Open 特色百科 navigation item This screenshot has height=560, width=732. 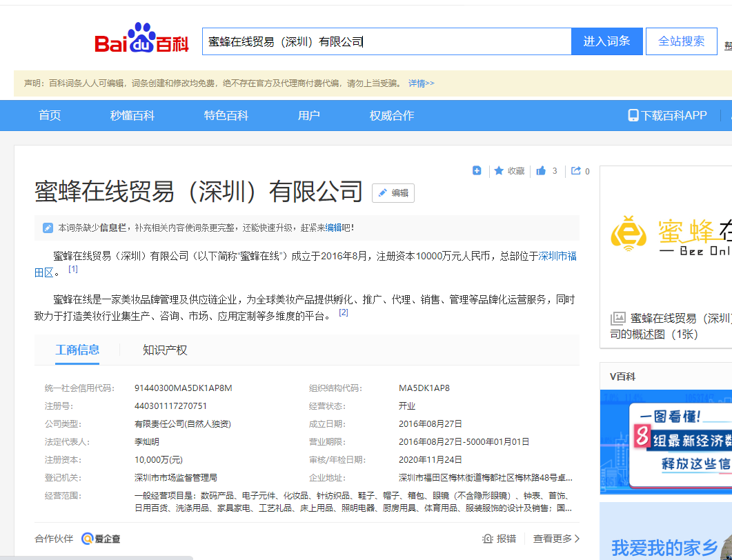[226, 115]
